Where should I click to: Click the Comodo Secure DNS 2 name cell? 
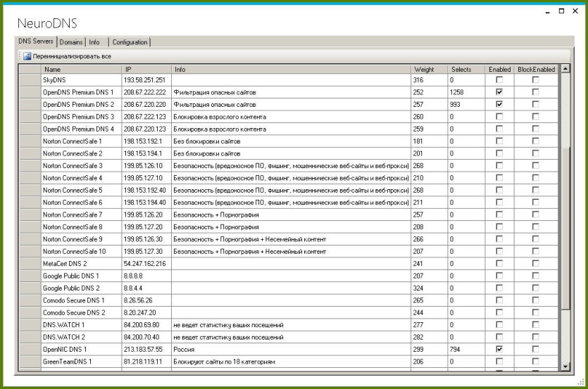[x=81, y=312]
